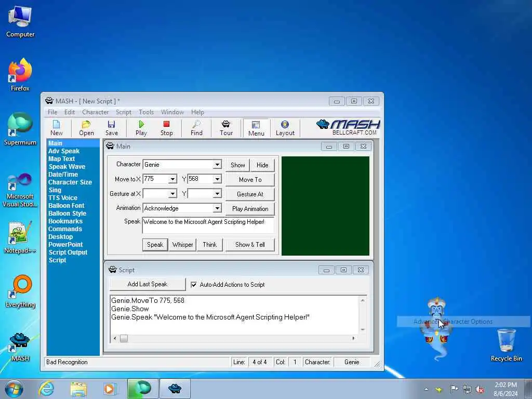This screenshot has height=399, width=532.
Task: Click the Gesture At button
Action: pos(250,194)
